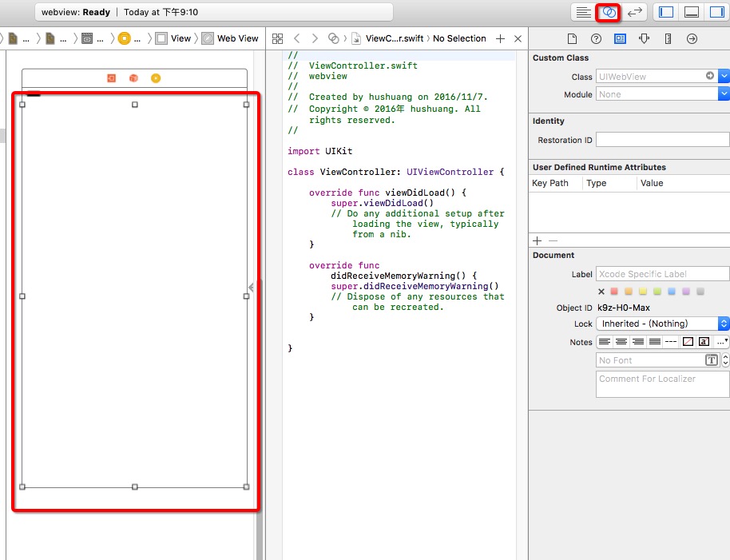Open the Automatic assistant mode menu
This screenshot has height=560, width=730.
point(333,38)
